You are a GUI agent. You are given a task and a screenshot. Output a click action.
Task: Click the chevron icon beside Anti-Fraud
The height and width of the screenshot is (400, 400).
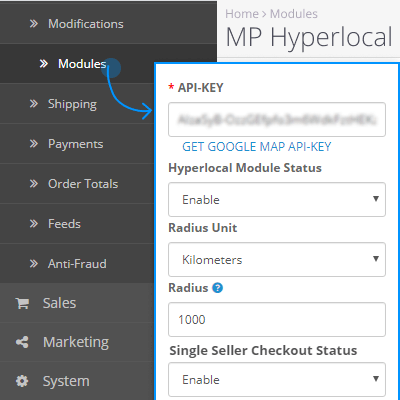coord(34,264)
